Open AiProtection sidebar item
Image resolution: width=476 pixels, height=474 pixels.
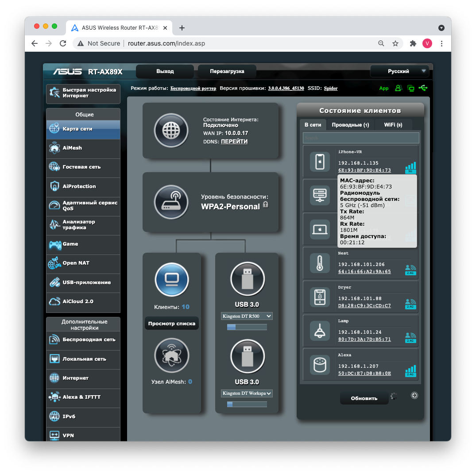[x=83, y=187]
